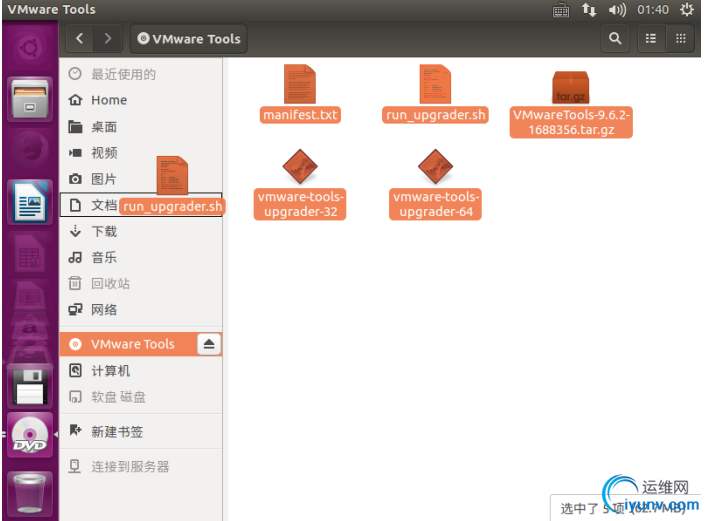The image size is (705, 521).
Task: Click the 01:40 clock indicator
Action: tap(653, 10)
